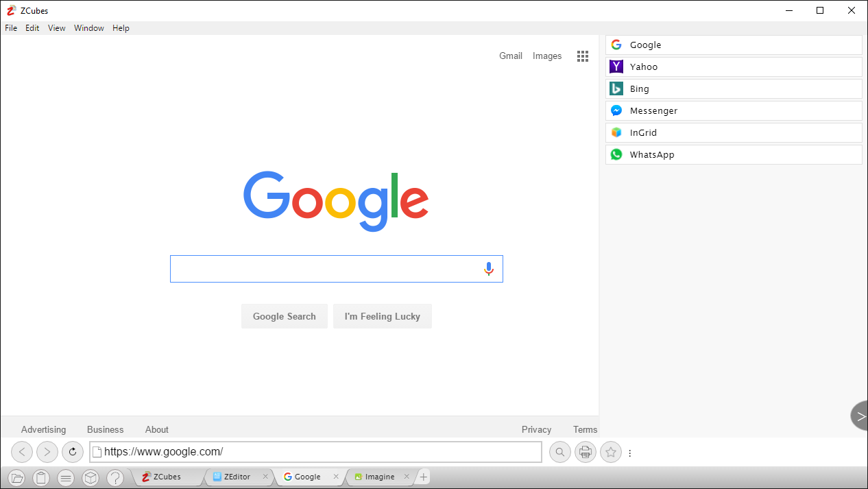Select the Yahoo label in the side panel
868x489 pixels.
point(644,67)
